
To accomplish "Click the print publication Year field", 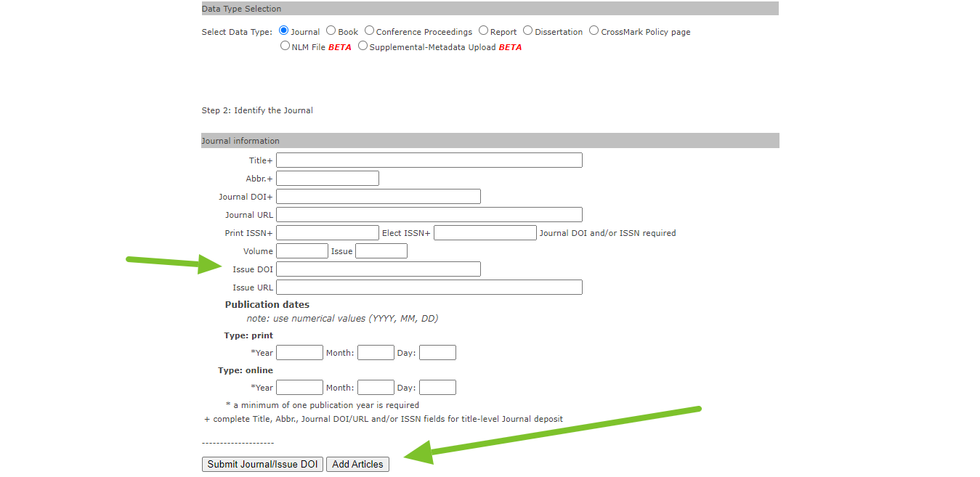I will pyautogui.click(x=299, y=353).
